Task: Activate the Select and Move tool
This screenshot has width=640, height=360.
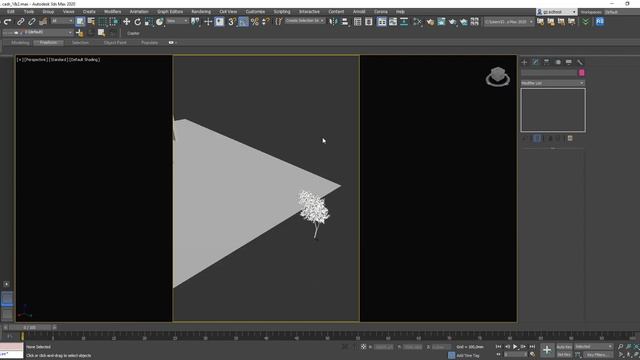Action: 127,22
